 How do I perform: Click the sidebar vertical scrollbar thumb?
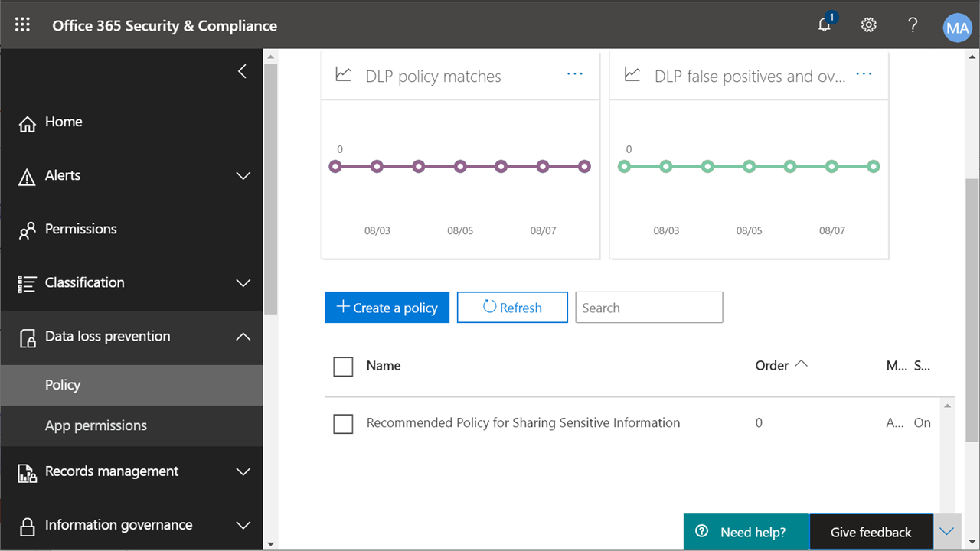click(x=270, y=188)
